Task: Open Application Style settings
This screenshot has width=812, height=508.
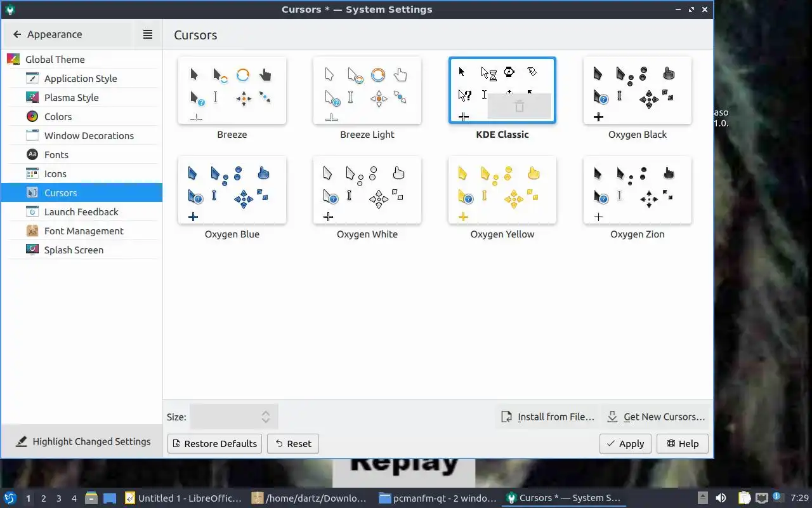Action: pos(81,78)
